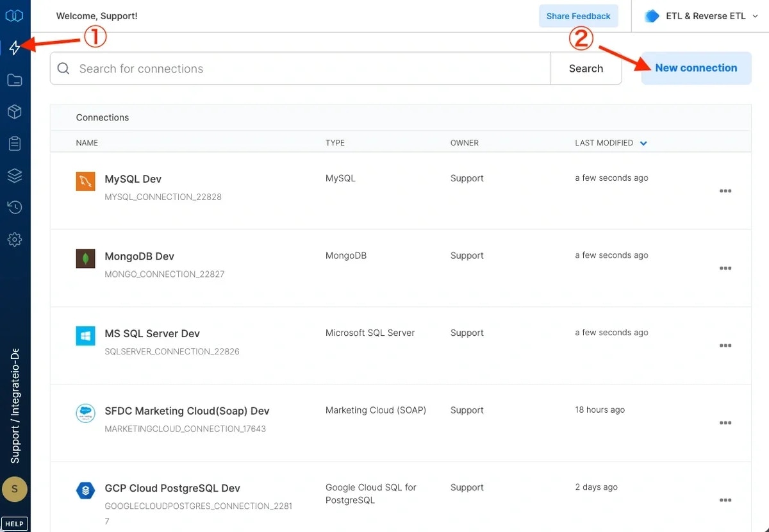Select the Connections lightning bolt icon in sidebar
The height and width of the screenshot is (532, 769).
[15, 47]
